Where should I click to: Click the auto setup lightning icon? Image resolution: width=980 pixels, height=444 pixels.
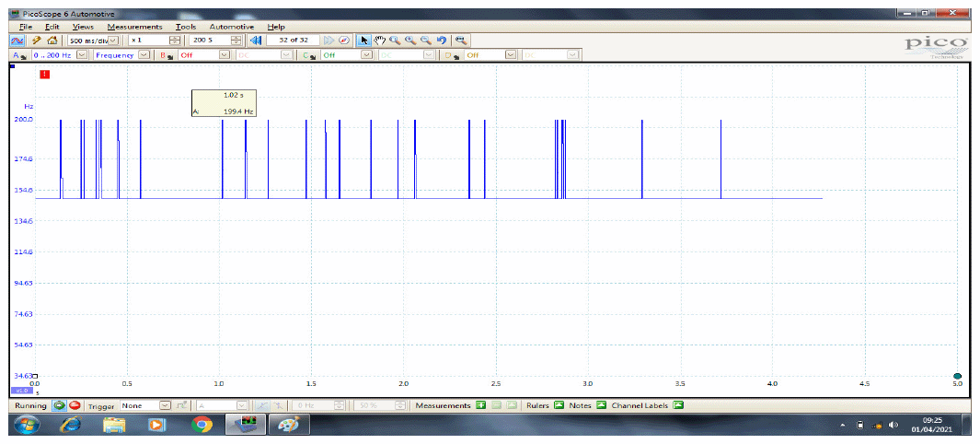tap(35, 41)
